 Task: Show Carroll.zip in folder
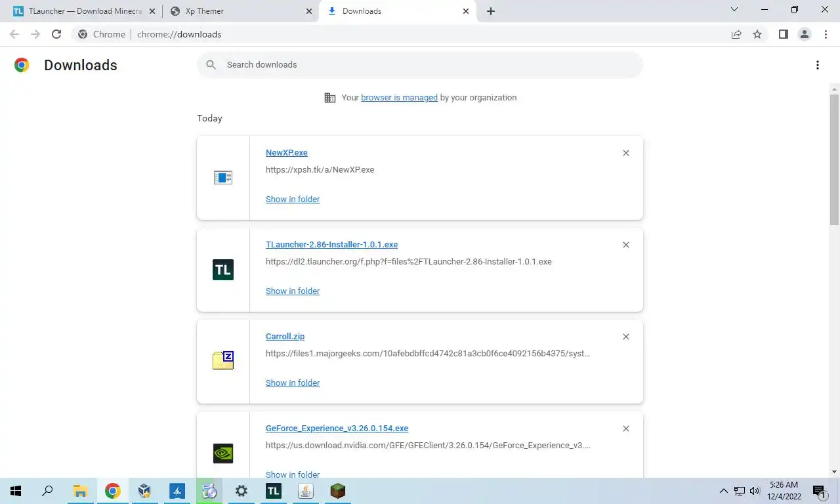click(293, 383)
